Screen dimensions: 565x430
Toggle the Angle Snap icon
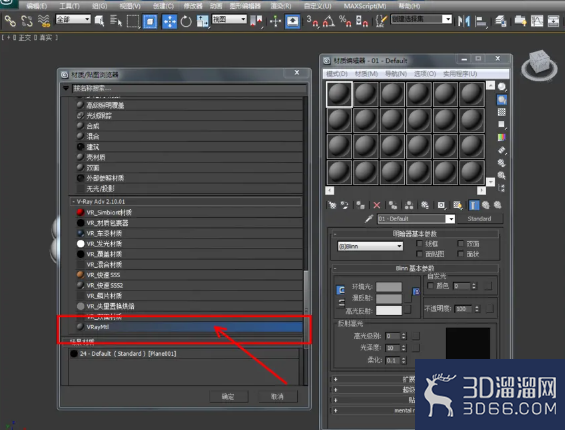click(x=329, y=21)
